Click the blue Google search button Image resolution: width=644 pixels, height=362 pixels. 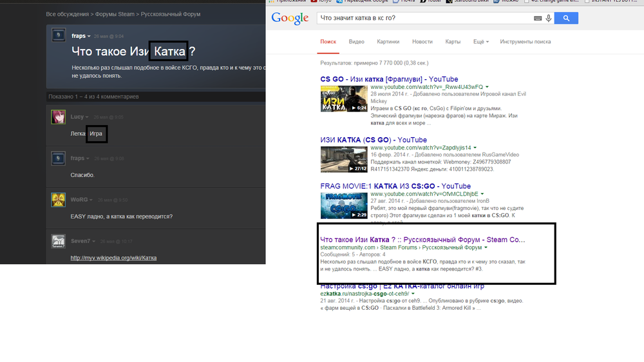click(x=566, y=18)
